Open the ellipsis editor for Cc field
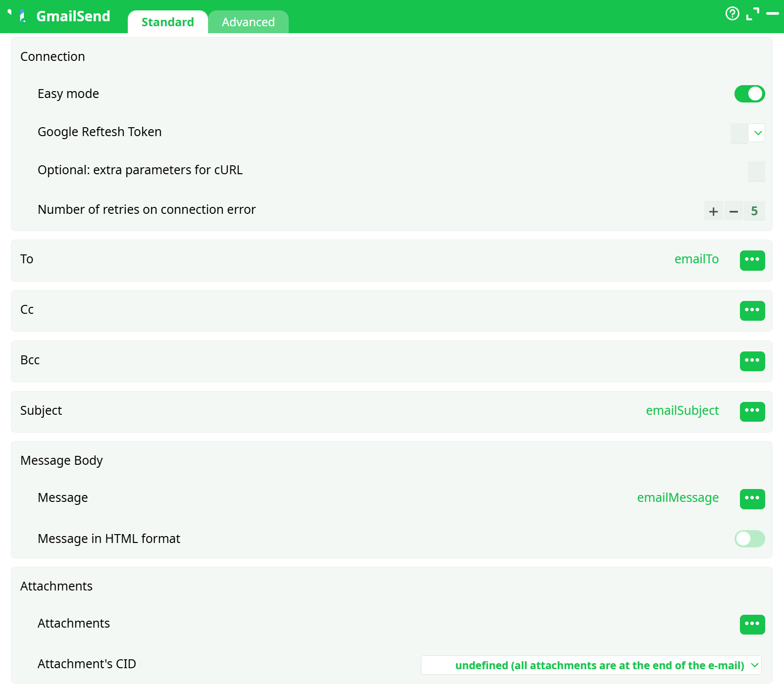784x688 pixels. coord(752,311)
